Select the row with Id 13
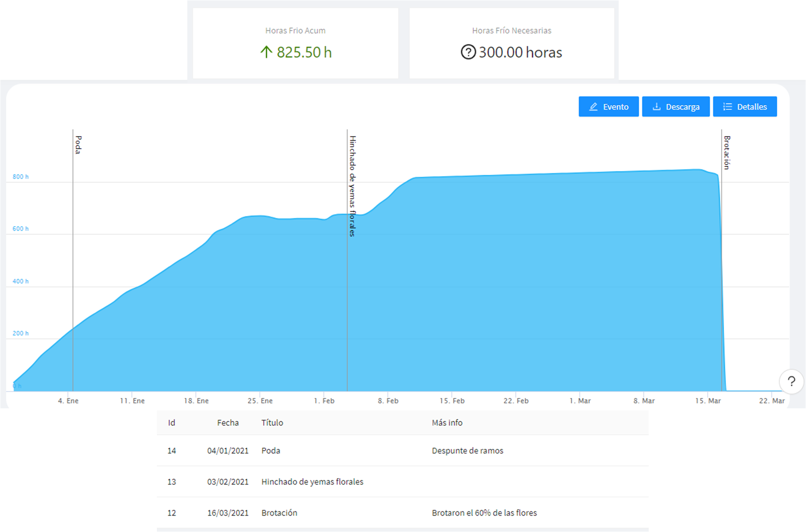The height and width of the screenshot is (532, 806). (x=171, y=482)
